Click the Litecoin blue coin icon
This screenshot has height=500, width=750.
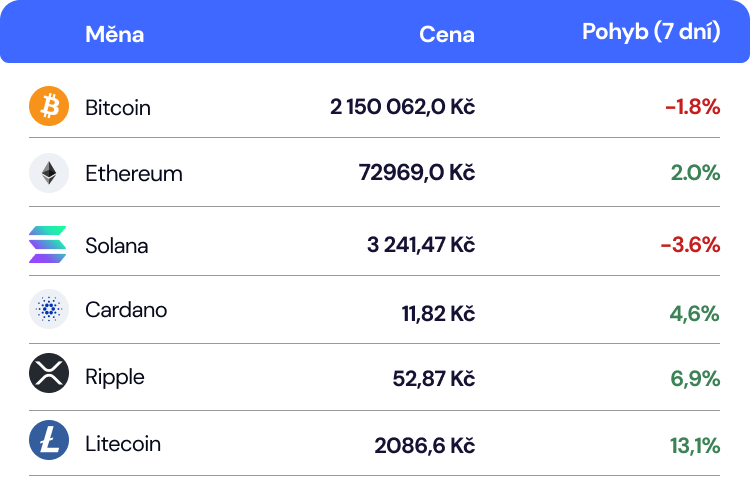(x=48, y=440)
